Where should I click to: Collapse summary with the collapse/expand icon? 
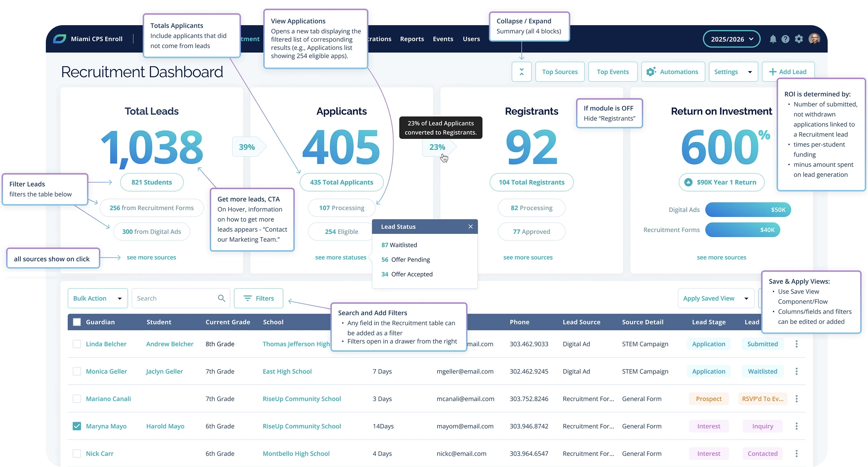click(521, 72)
